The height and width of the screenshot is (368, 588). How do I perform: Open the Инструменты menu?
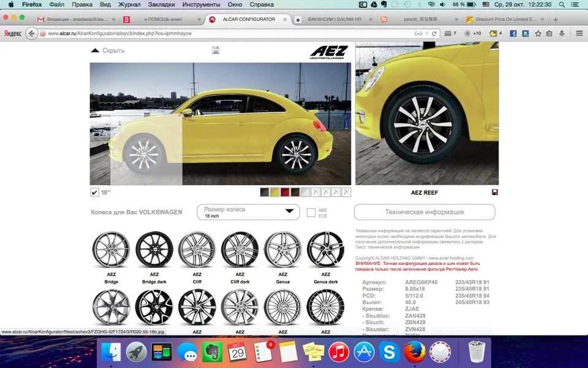pos(202,4)
